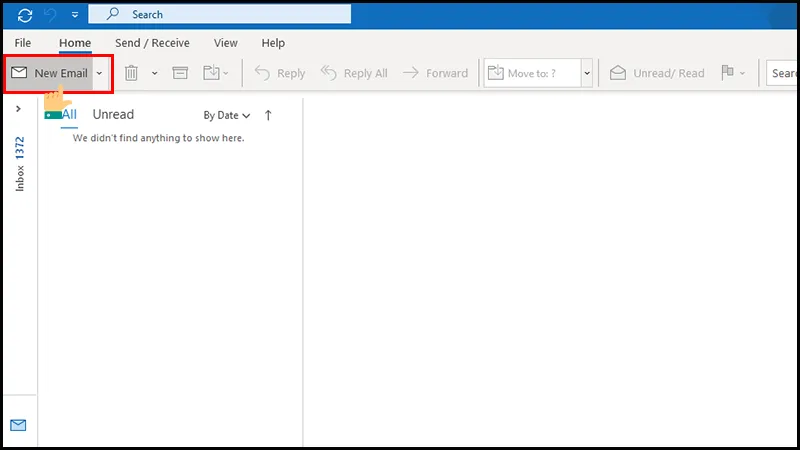800x450 pixels.
Task: Open the New Email dropdown arrow
Action: point(99,73)
